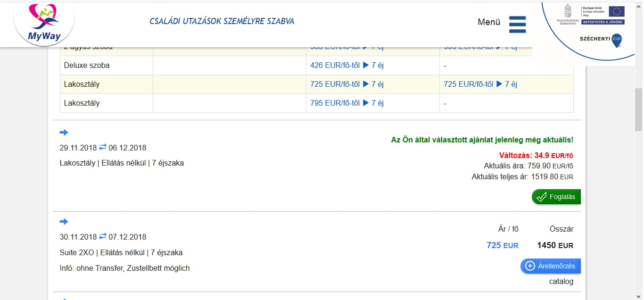Click the catalog text under Árellenőrzés
This screenshot has width=644, height=300.
pyautogui.click(x=561, y=282)
